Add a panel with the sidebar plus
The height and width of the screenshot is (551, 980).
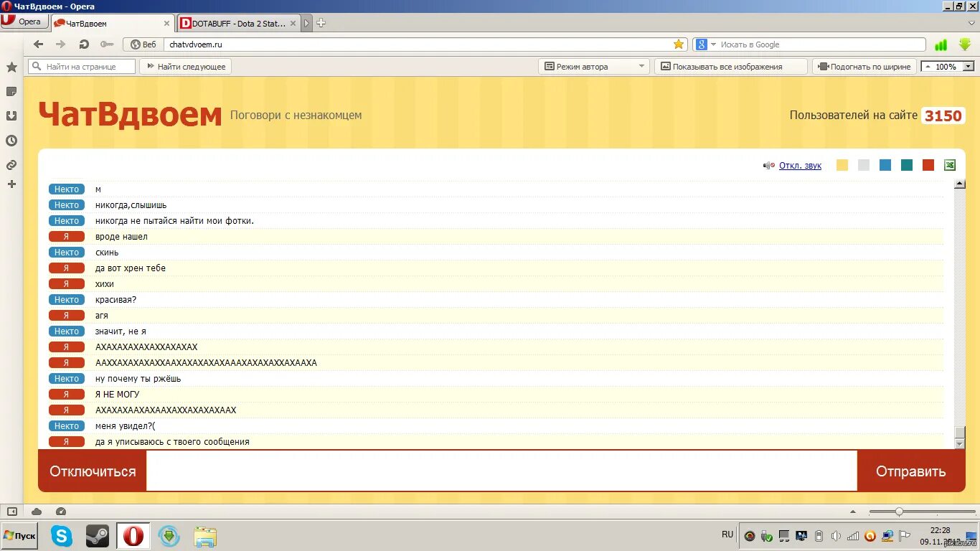point(11,184)
